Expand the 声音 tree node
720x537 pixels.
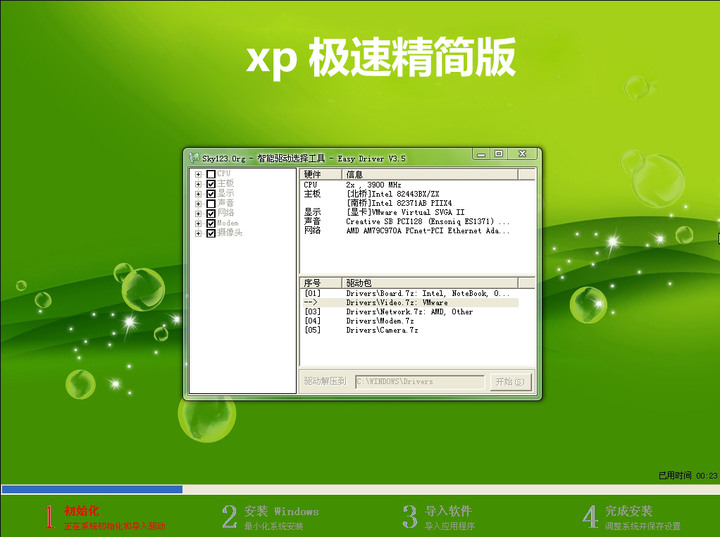[x=198, y=204]
